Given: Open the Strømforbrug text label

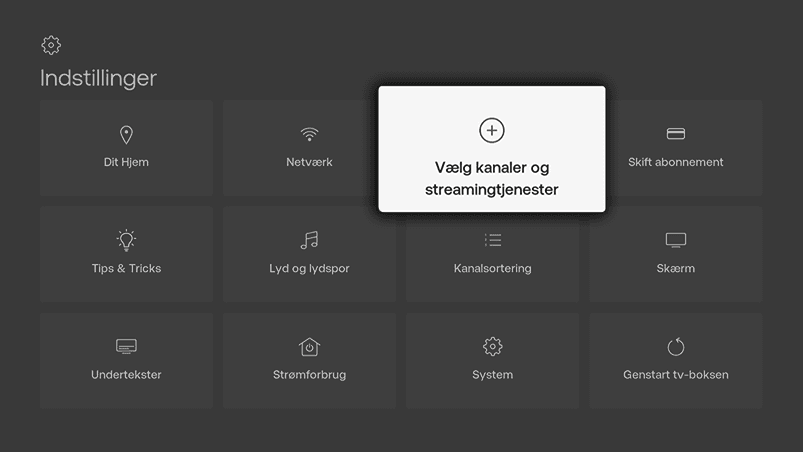Looking at the screenshot, I should [309, 375].
